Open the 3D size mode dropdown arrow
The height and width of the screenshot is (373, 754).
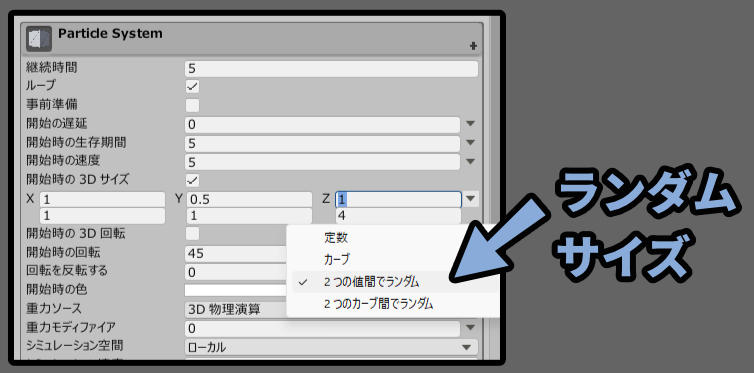[471, 199]
